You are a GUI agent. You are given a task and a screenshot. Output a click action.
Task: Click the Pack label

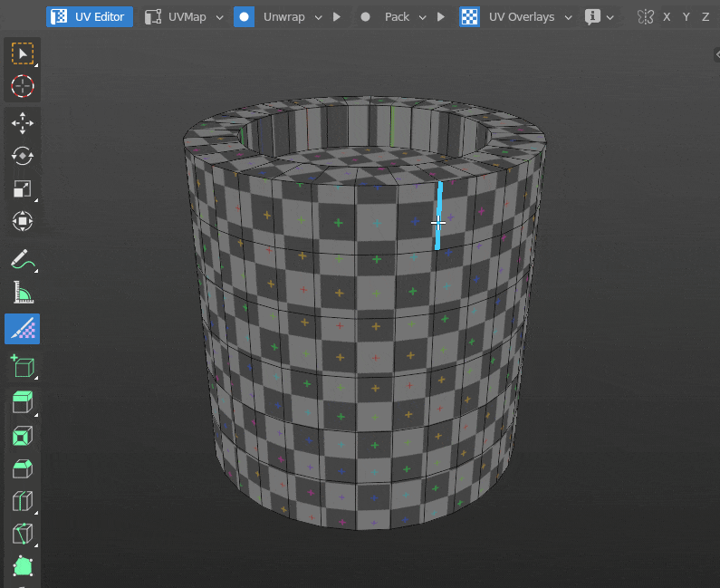point(397,17)
